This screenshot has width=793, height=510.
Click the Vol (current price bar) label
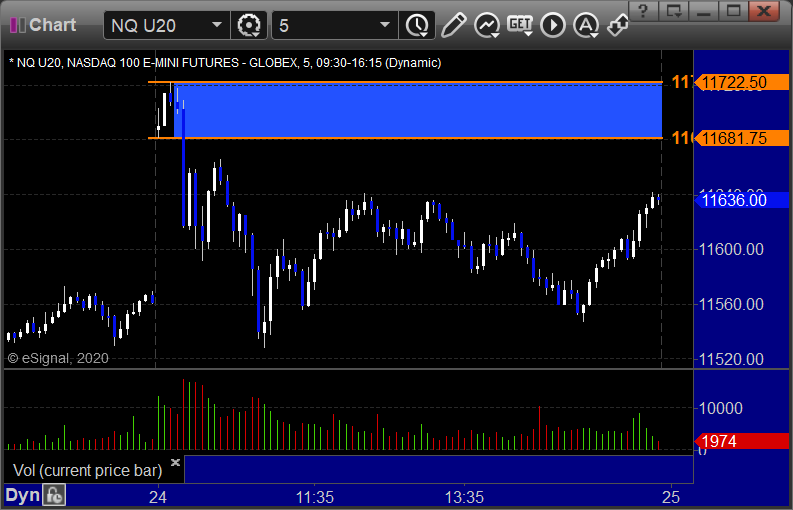coord(87,471)
